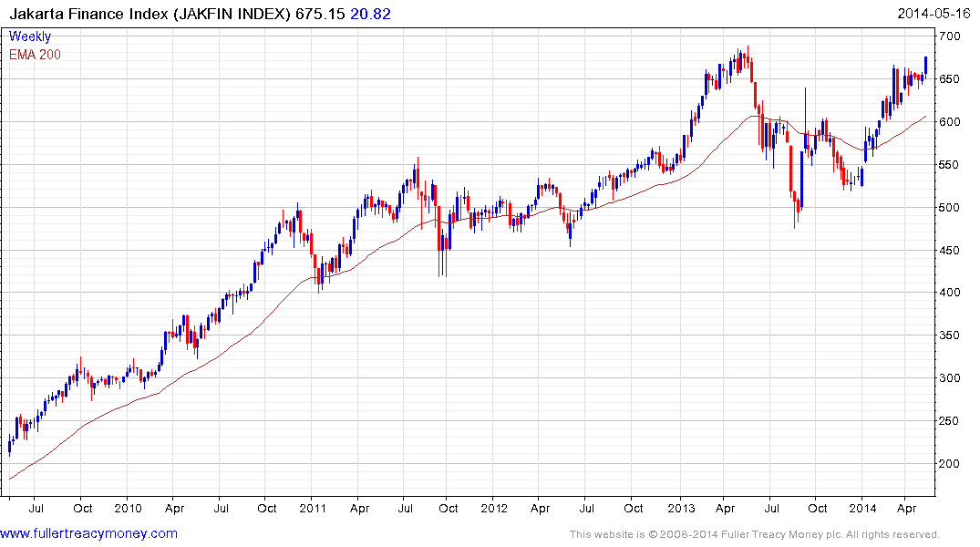Image resolution: width=980 pixels, height=547 pixels.
Task: Click the '300' price axis label
Action: click(x=949, y=378)
